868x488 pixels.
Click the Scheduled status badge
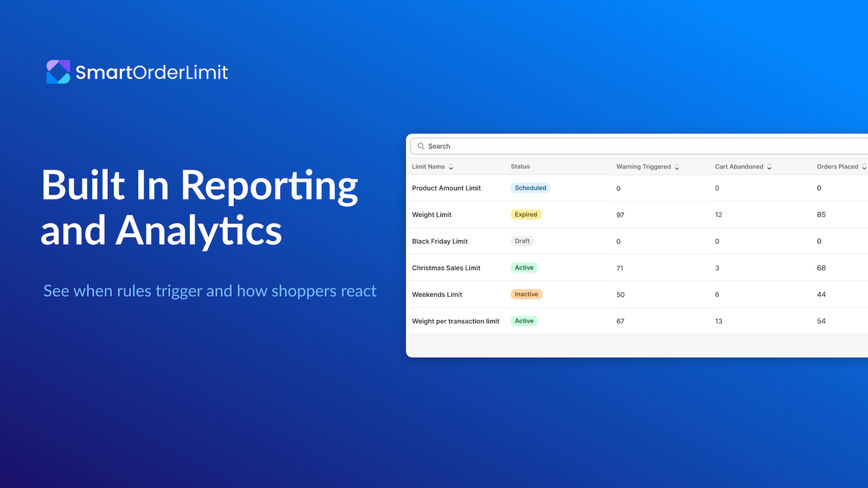530,188
